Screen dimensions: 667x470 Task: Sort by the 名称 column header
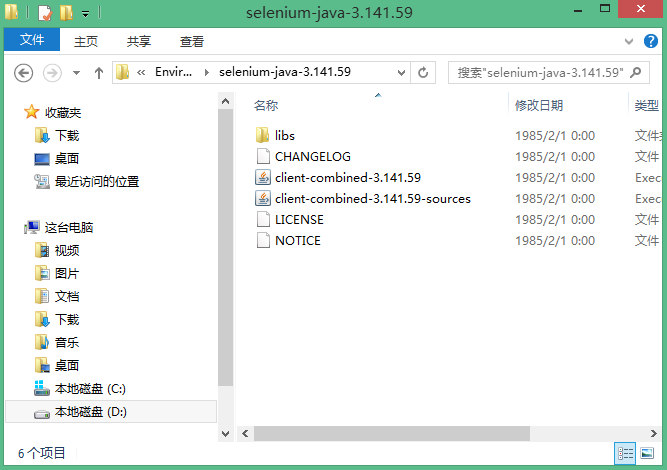(x=266, y=105)
